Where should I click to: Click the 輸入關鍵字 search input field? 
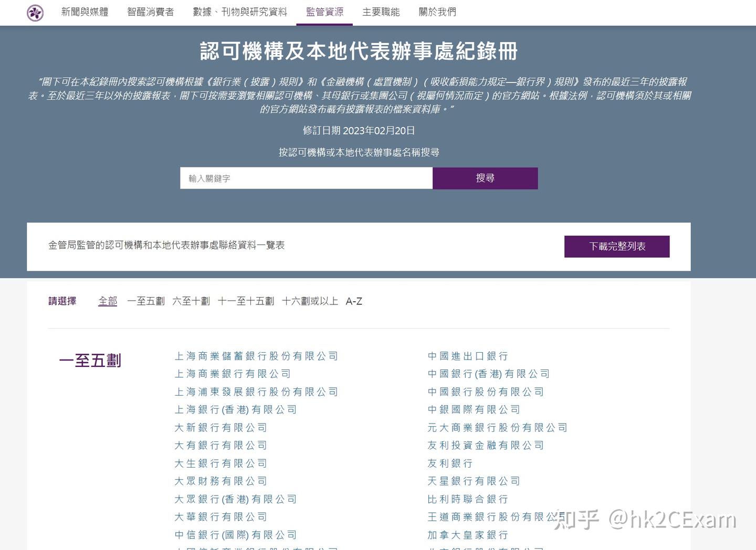pyautogui.click(x=307, y=178)
